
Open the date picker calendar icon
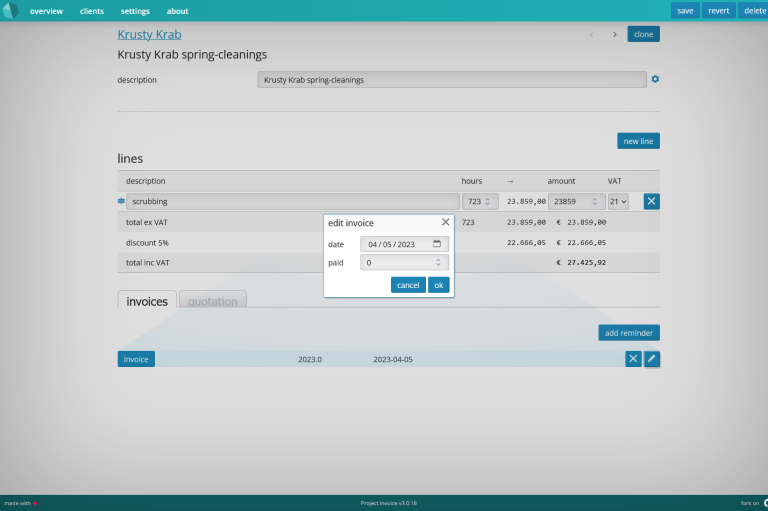pyautogui.click(x=437, y=243)
